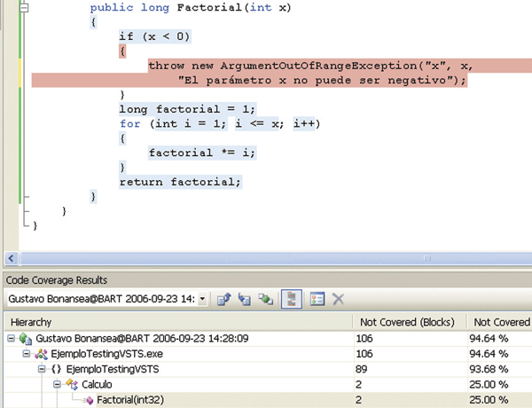Image resolution: width=532 pixels, height=408 pixels.
Task: Open the coverage results run dropdown
Action: (203, 300)
